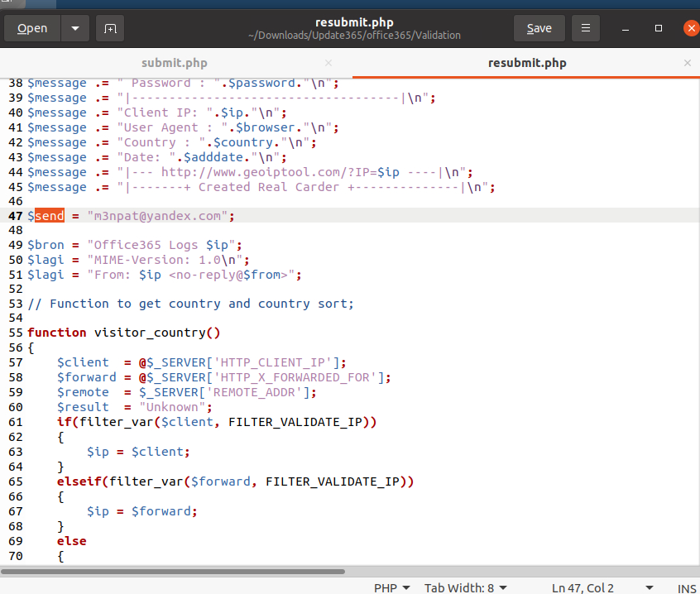Select the resubmit.php tab
The height and width of the screenshot is (594, 700).
point(527,63)
